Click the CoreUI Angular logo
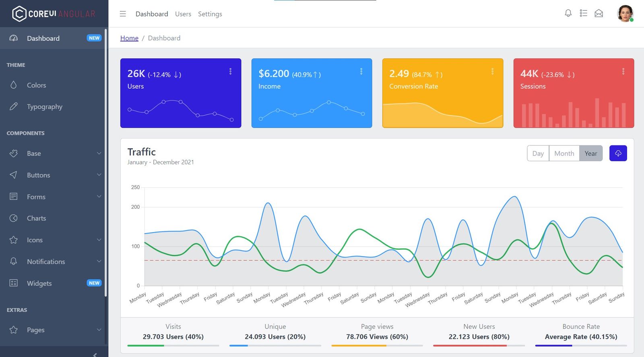The image size is (644, 357). click(x=54, y=14)
